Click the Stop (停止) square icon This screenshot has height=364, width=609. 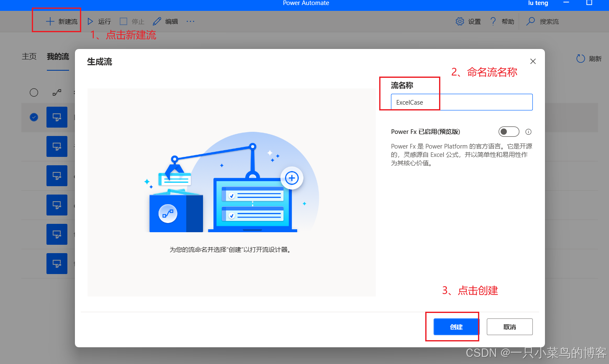(x=123, y=21)
